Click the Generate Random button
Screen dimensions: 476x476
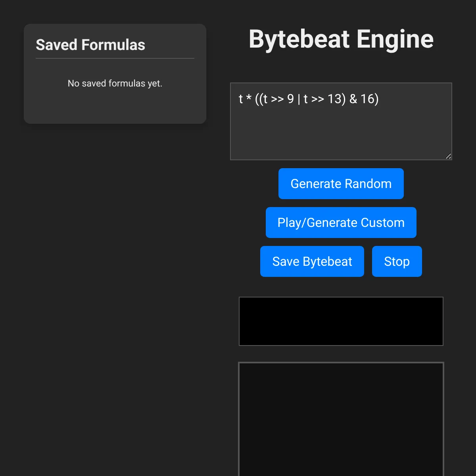click(x=341, y=183)
